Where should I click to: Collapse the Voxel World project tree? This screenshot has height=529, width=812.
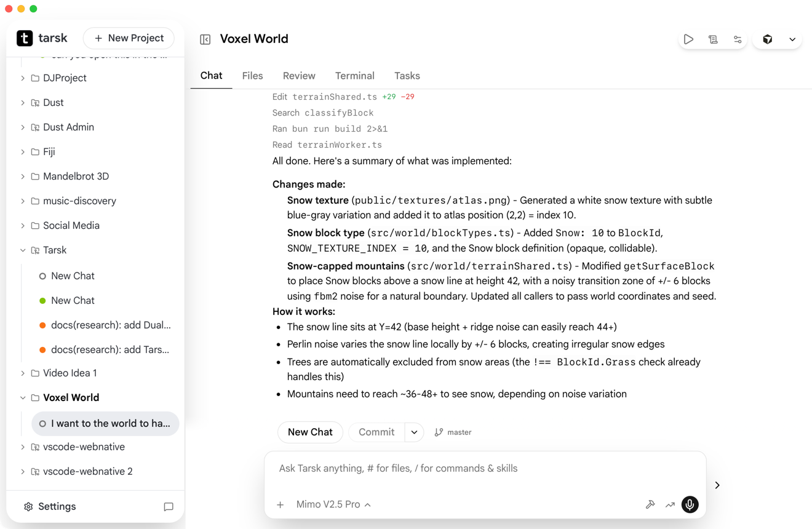[x=23, y=398]
